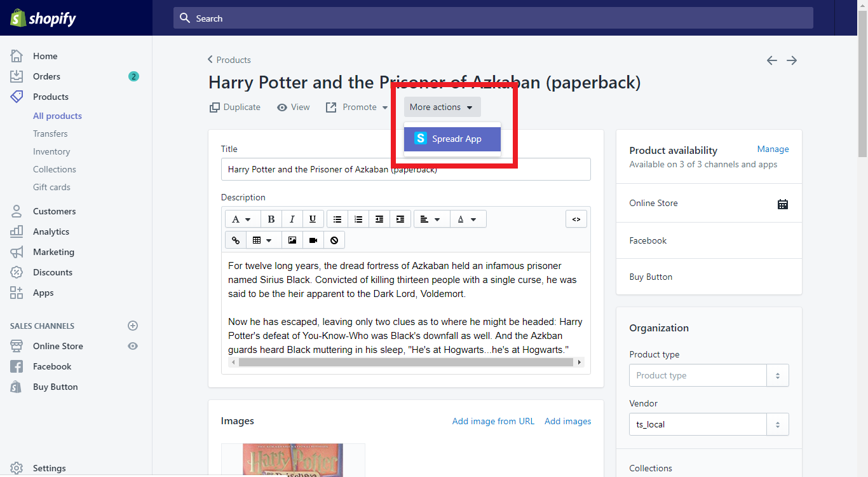This screenshot has height=477, width=868.
Task: Open the text alignment dropdown
Action: click(x=431, y=219)
